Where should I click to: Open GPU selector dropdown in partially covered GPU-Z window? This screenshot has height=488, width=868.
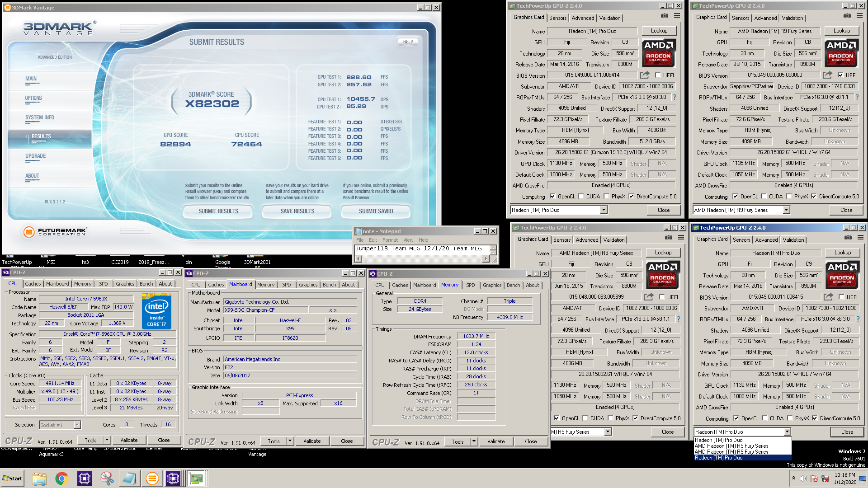pos(608,432)
